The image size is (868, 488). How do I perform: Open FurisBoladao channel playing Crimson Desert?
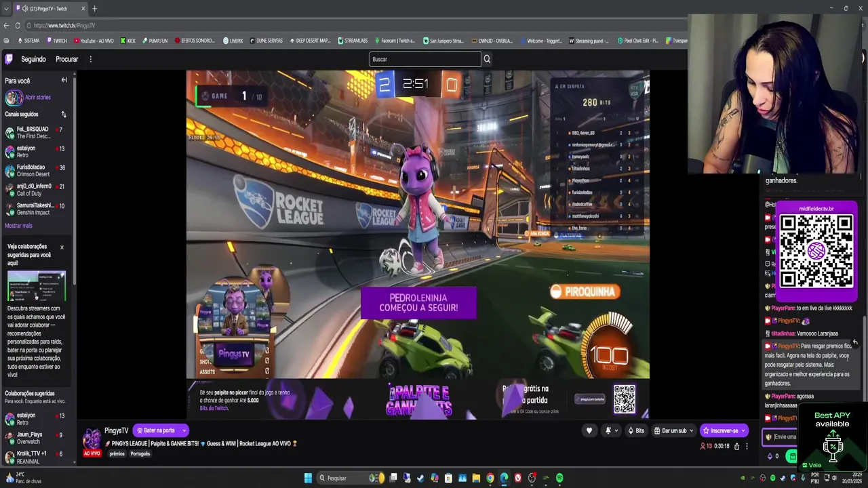[35, 171]
